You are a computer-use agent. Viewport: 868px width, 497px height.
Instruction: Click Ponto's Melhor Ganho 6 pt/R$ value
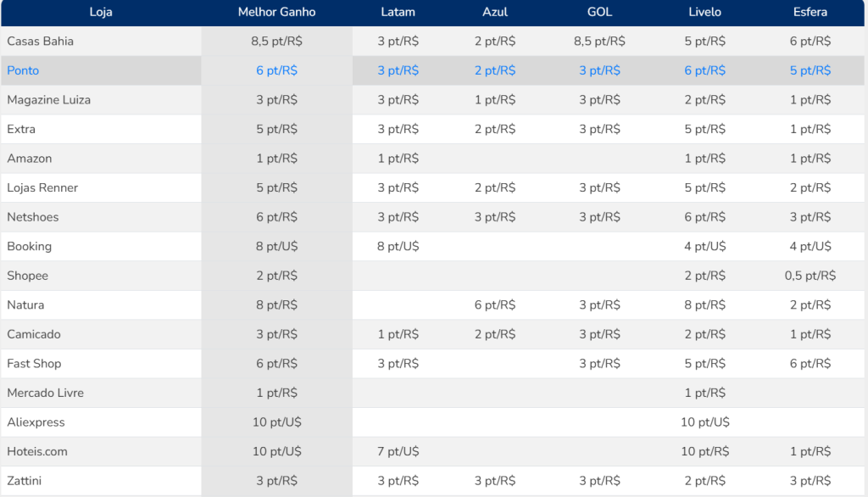click(x=276, y=70)
